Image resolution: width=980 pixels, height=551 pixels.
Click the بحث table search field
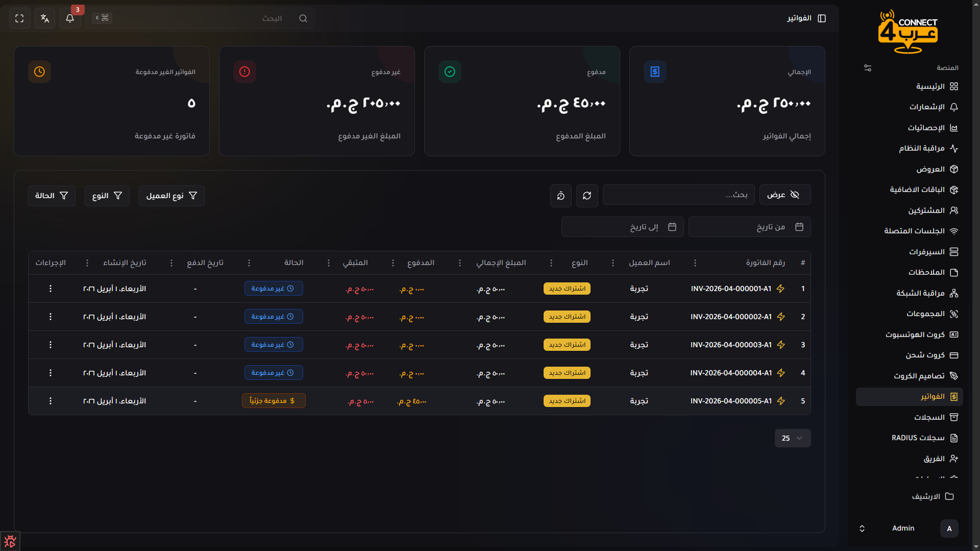pyautogui.click(x=678, y=195)
